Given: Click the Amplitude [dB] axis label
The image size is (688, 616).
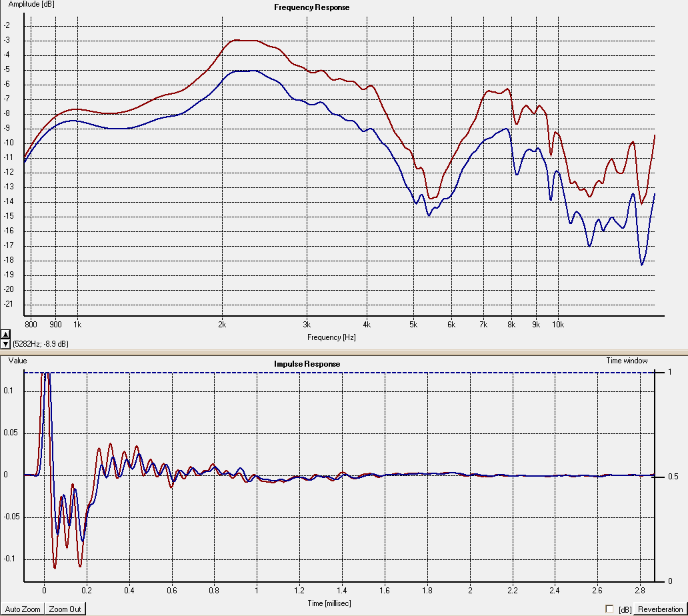Looking at the screenshot, I should click(x=31, y=5).
